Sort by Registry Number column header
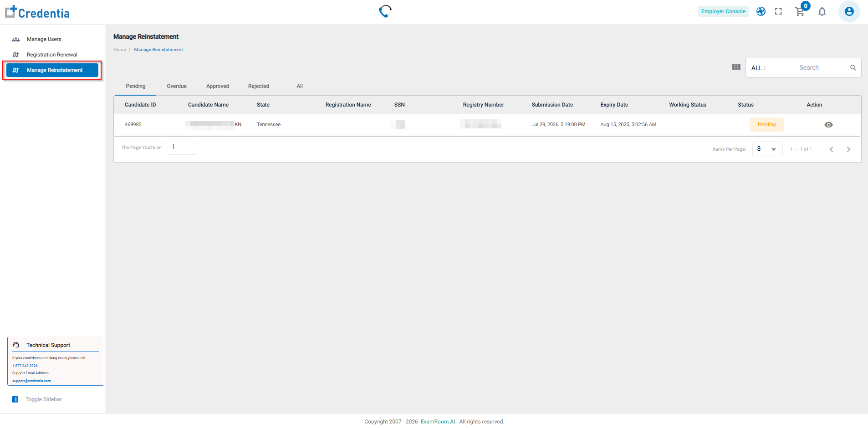Screen dimensions: 868x428 click(x=483, y=105)
